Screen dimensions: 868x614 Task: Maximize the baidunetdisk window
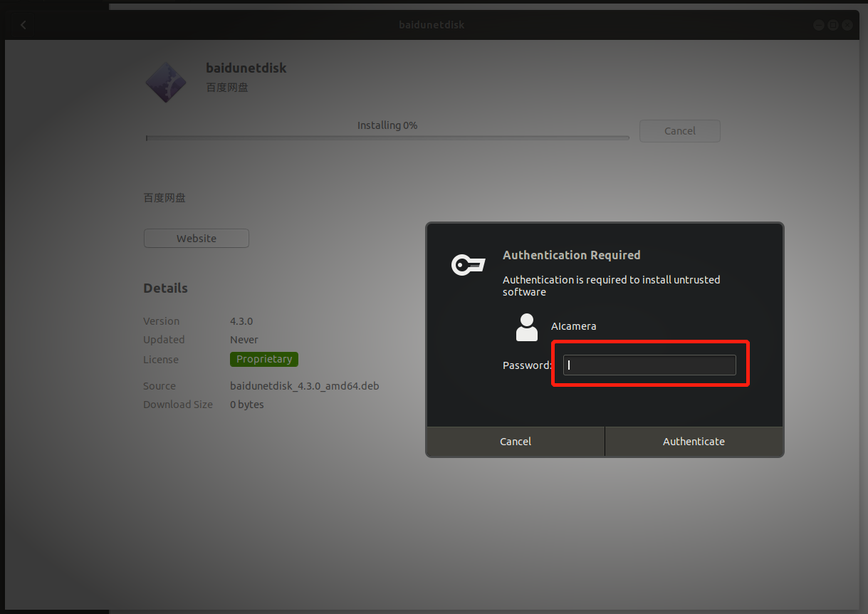click(833, 25)
